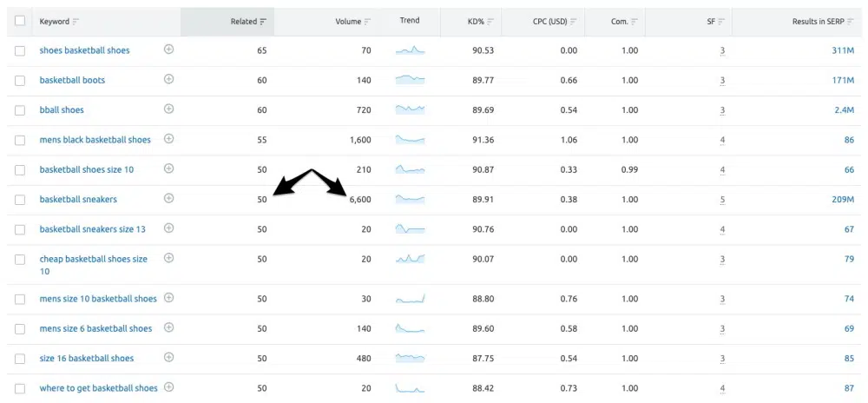Select the size 16 basketball shoes checkbox

click(x=20, y=359)
